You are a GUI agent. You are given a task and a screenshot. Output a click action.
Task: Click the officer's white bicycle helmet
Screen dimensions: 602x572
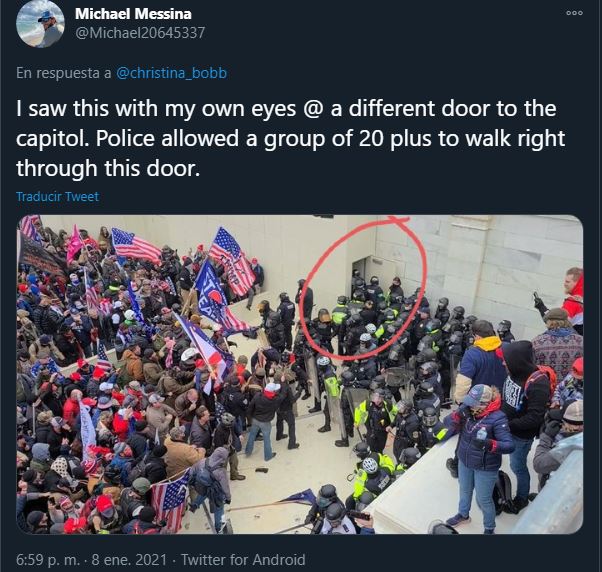[x=370, y=465]
